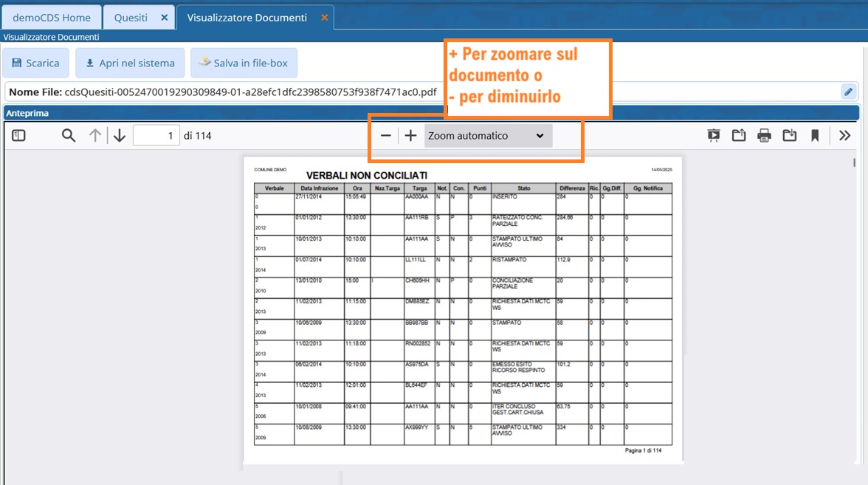Open the find-in-document search tool
This screenshot has height=485, width=868.
[x=69, y=136]
